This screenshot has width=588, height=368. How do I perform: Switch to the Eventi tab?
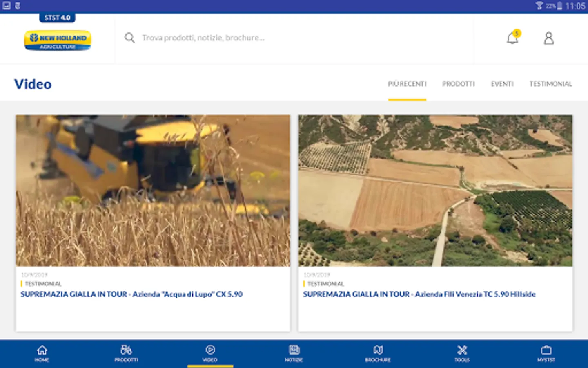pyautogui.click(x=502, y=84)
